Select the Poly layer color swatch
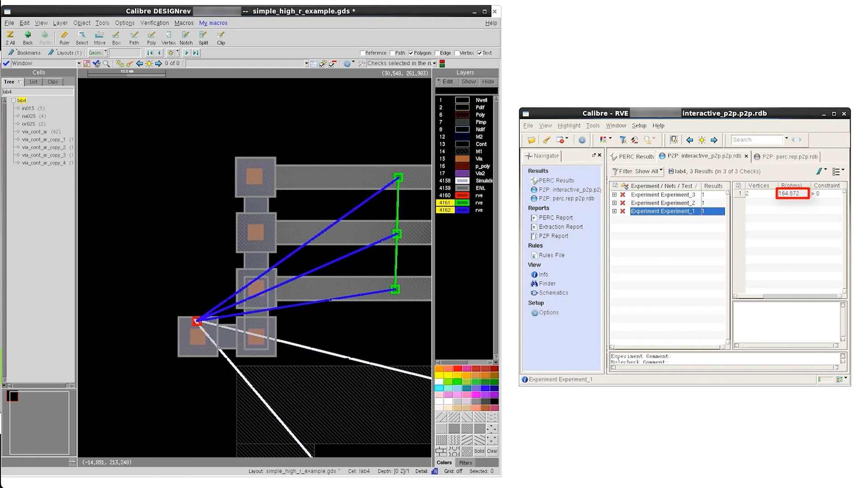 coord(462,115)
